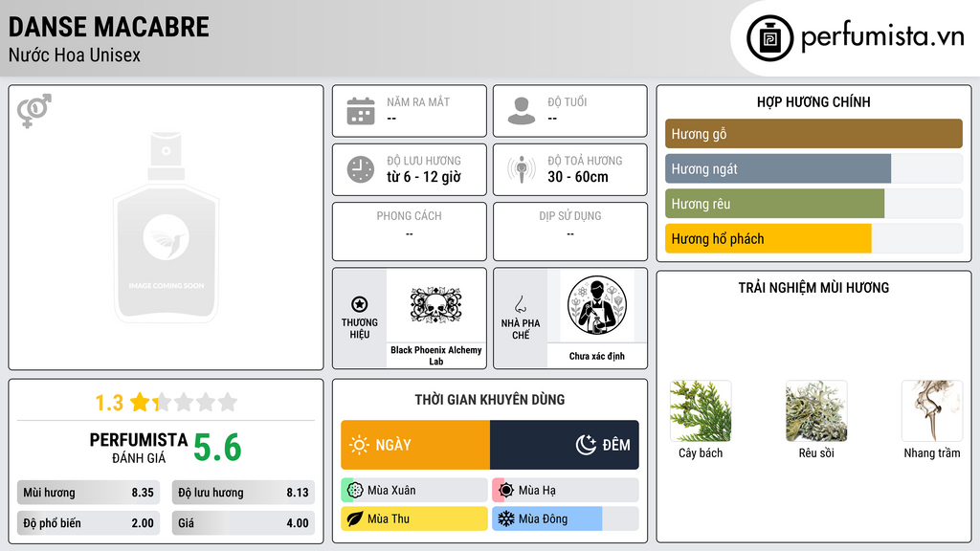Click the nose icon above Nhà pha chế
Viewport: 980px width, 551px height.
click(520, 304)
